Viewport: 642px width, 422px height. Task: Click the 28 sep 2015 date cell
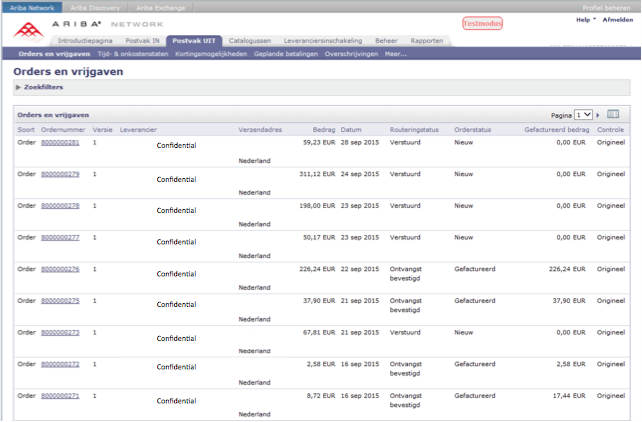pos(360,142)
